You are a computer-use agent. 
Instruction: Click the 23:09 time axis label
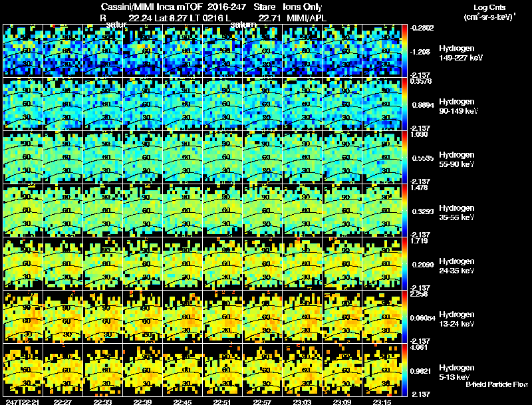click(x=342, y=402)
